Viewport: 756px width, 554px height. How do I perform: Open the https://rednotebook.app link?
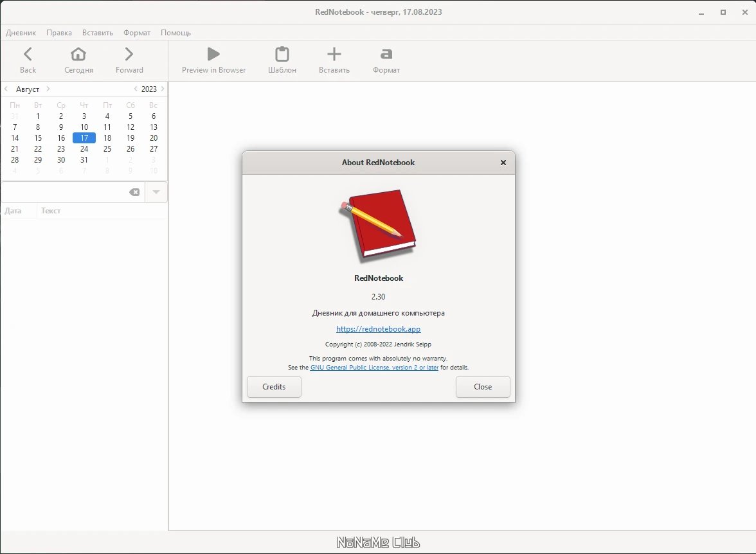pyautogui.click(x=378, y=329)
